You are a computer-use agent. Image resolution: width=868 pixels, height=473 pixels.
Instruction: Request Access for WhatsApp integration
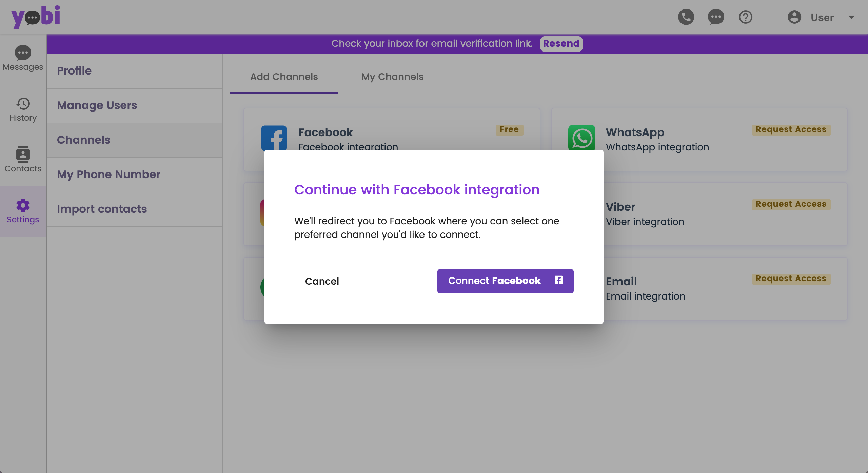(791, 130)
